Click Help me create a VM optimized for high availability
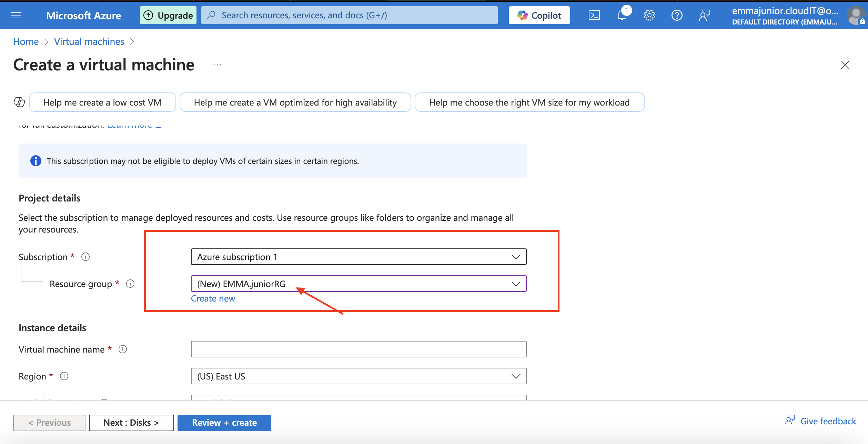Screen dimensions: 868x444 295,102
